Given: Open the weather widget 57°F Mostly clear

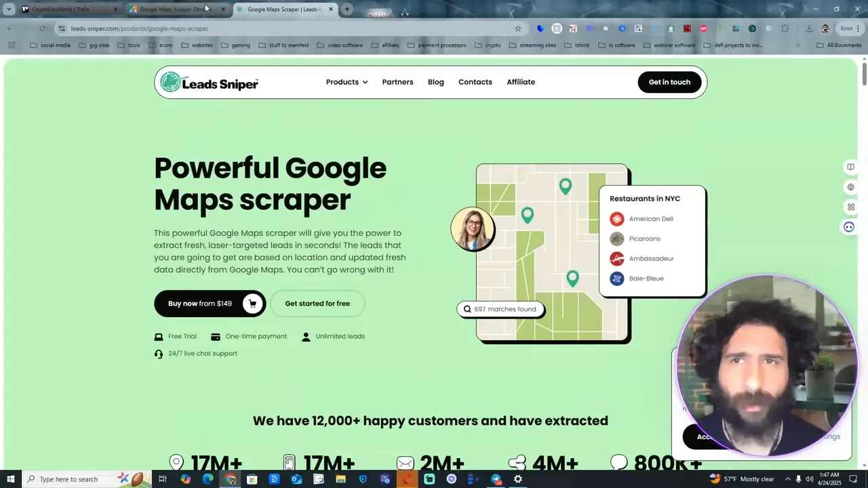Looking at the screenshot, I should (742, 479).
